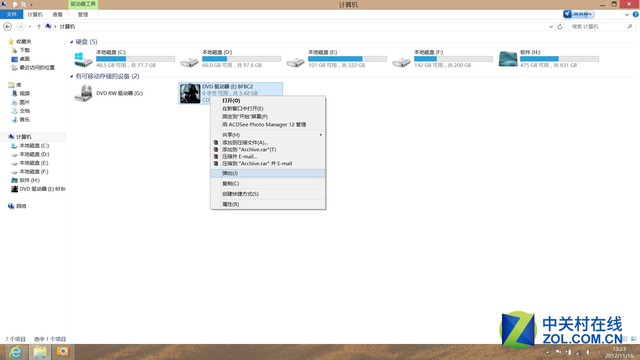Image resolution: width=640 pixels, height=360 pixels.
Task: Select DVD RW 驱动器 (G:) icon
Action: (83, 93)
